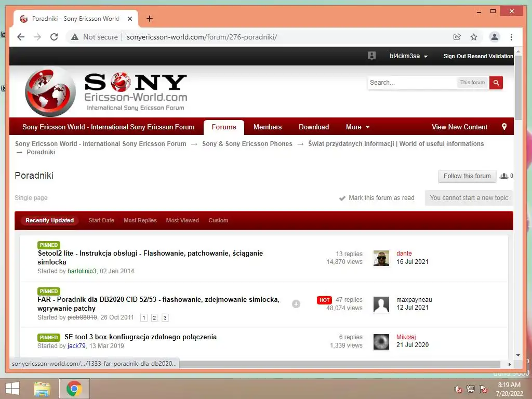Click Sony & Sony Ericsson Phones breadcrumb

click(x=247, y=144)
